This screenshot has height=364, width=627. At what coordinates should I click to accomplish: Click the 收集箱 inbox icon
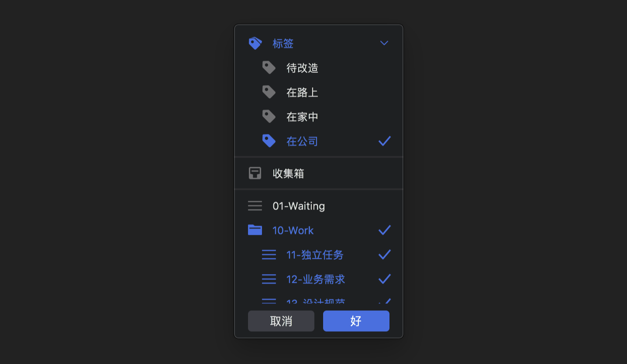255,173
